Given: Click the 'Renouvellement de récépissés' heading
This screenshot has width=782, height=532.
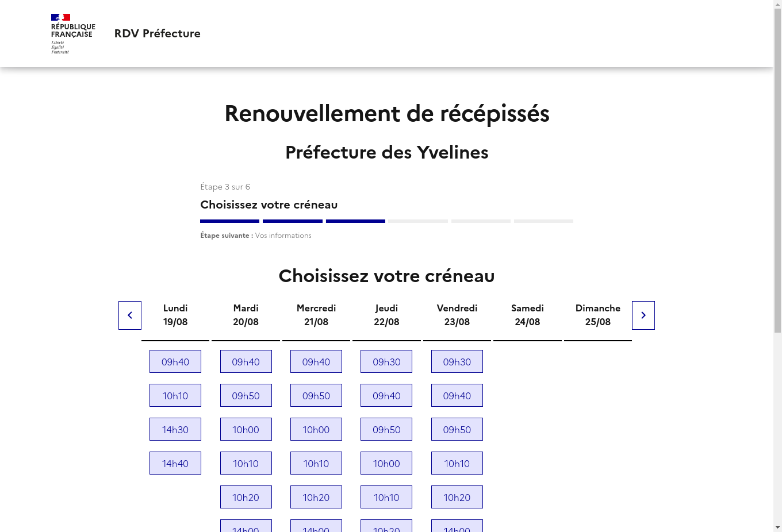Looking at the screenshot, I should (387, 113).
